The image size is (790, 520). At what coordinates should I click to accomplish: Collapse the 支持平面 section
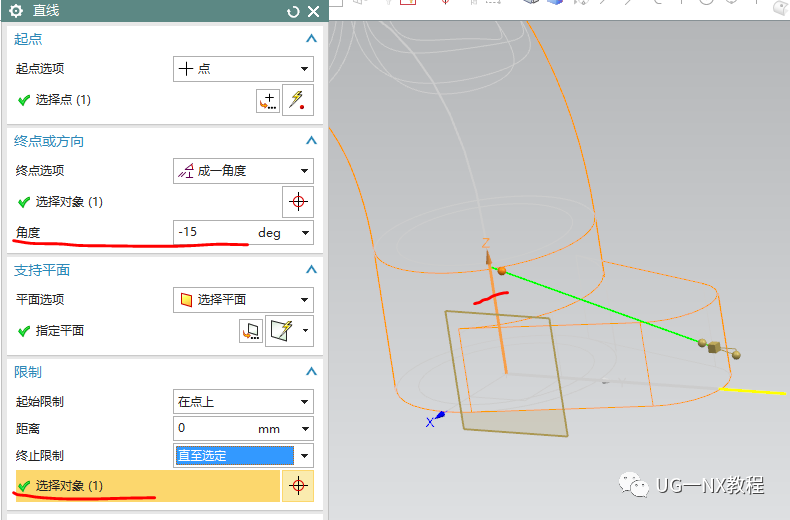pos(311,270)
